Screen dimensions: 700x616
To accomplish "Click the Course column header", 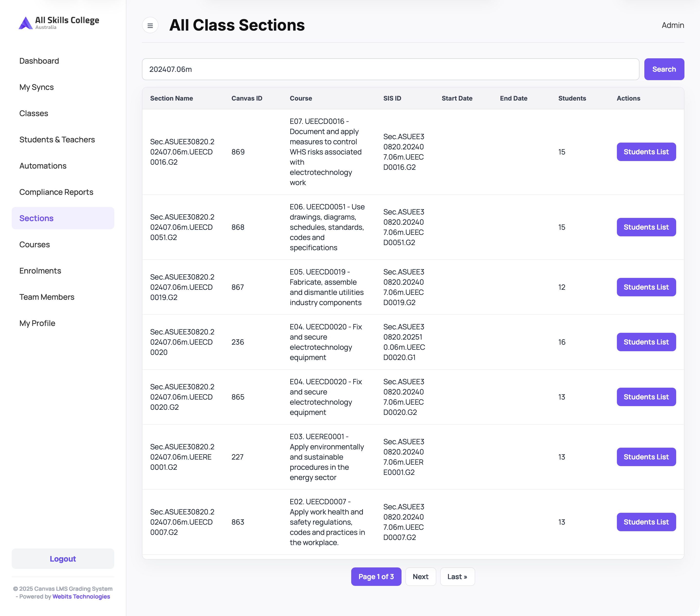I will coord(301,98).
